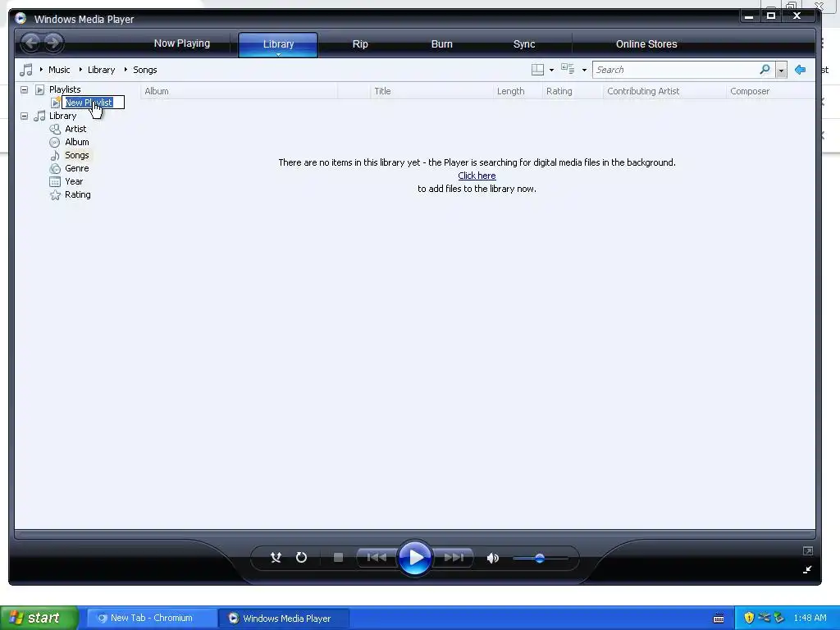
Task: Skip to next track
Action: click(x=454, y=558)
